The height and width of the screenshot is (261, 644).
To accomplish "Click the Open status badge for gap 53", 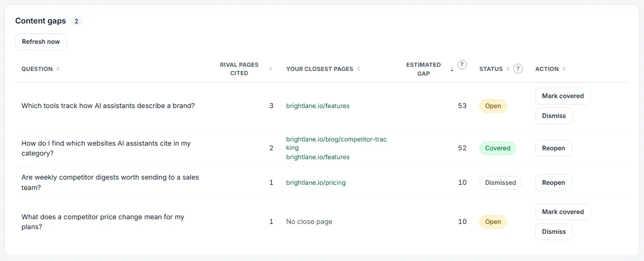I will (x=493, y=106).
